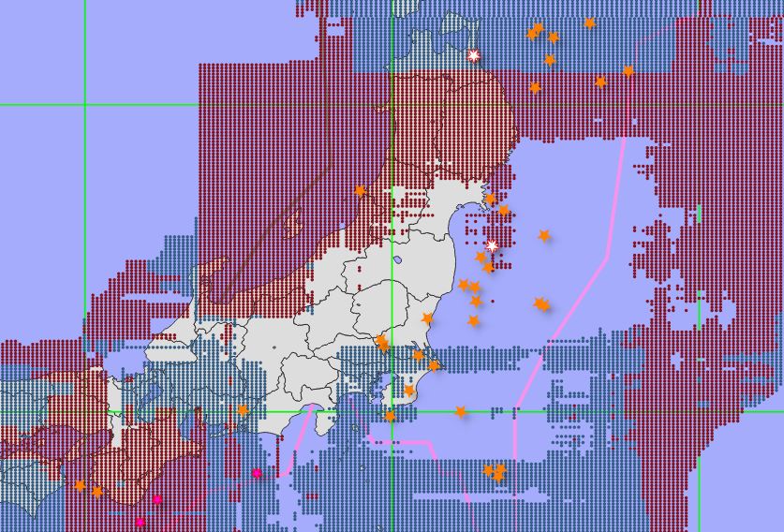Select the orange star where green lines cross at the peninsula tip
Viewport: 784px width, 532px height.
coord(390,416)
